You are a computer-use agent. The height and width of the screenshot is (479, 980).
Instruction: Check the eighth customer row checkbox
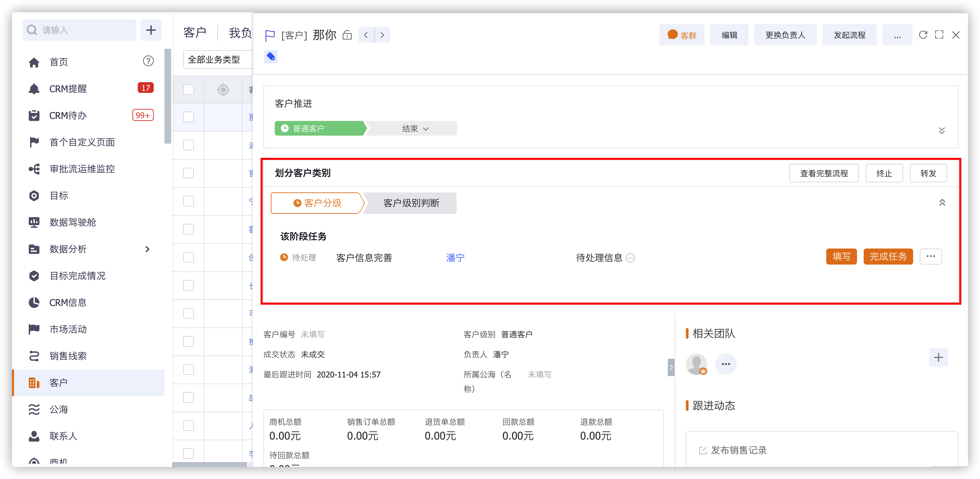pos(188,313)
